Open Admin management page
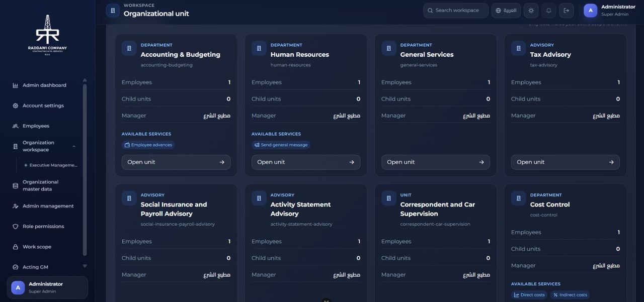Screen dimensions: 644x302 (44, 206)
